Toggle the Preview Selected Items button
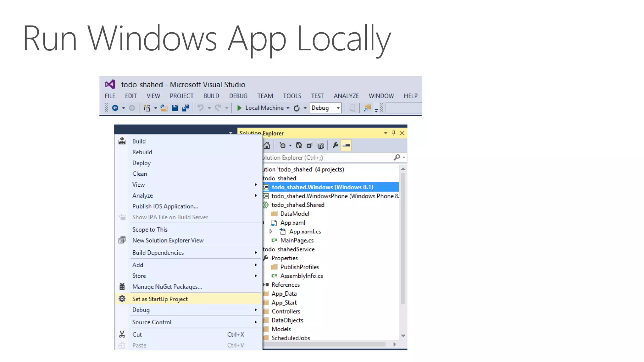This screenshot has height=362, width=644. (x=346, y=145)
